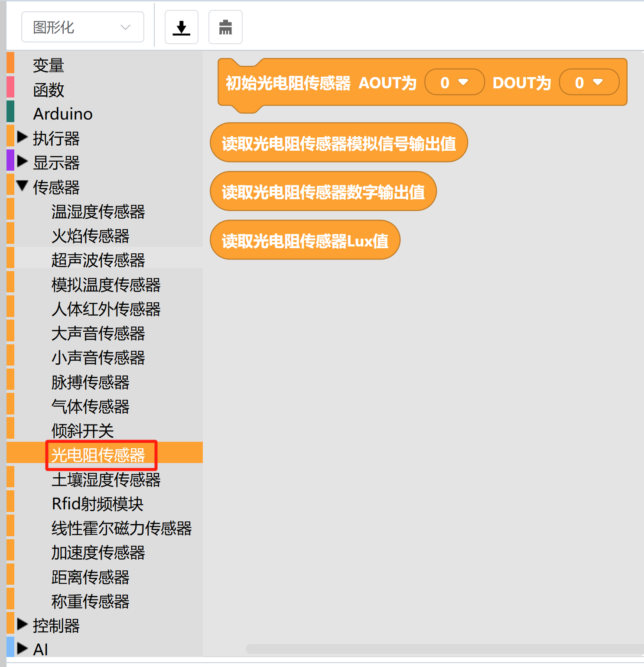Click the clean-up broom icon in toolbar
The width and height of the screenshot is (644, 667).
point(225,27)
